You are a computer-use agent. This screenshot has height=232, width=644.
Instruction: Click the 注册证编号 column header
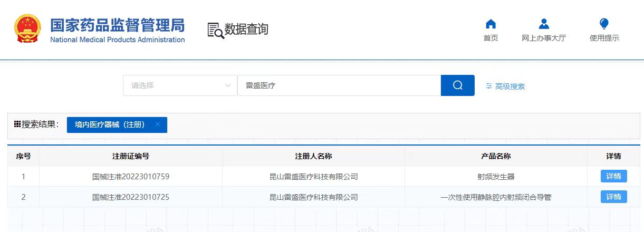131,156
